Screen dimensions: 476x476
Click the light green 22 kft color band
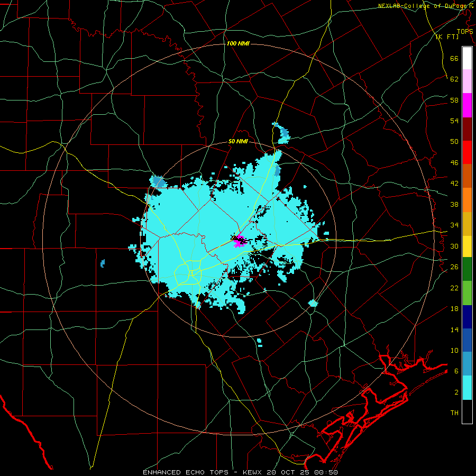pos(467,292)
